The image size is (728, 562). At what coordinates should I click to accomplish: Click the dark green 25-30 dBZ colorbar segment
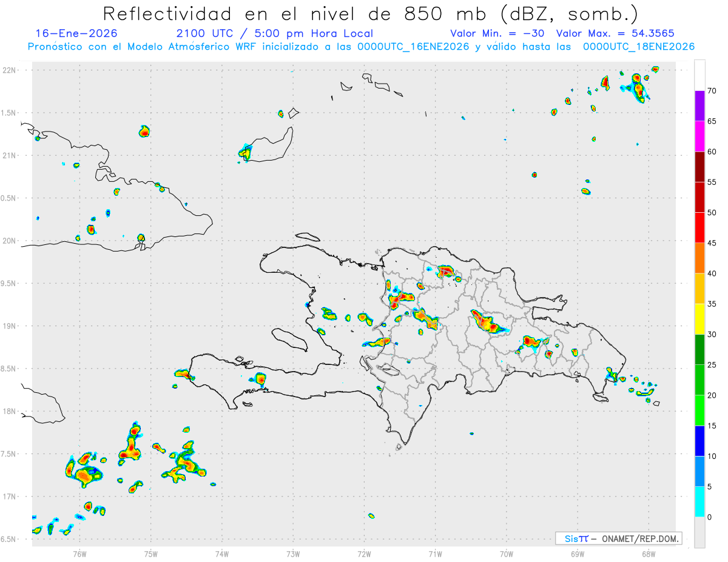click(699, 350)
